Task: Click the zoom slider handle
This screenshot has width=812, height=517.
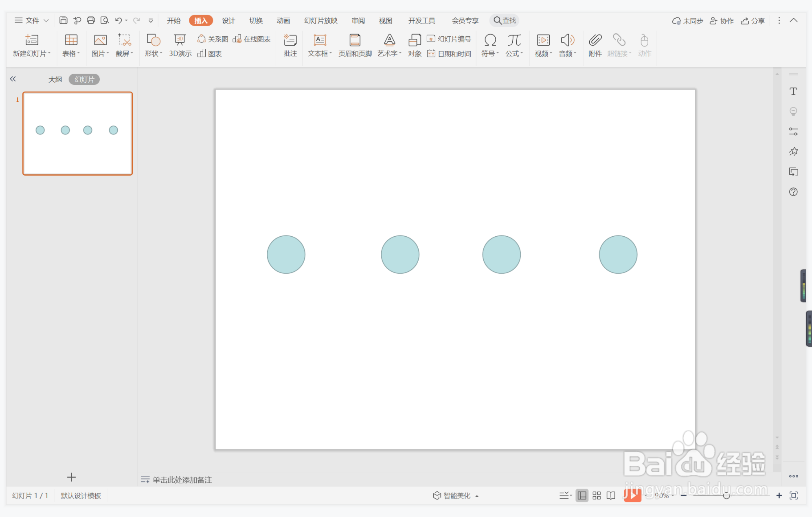Action: 726,495
